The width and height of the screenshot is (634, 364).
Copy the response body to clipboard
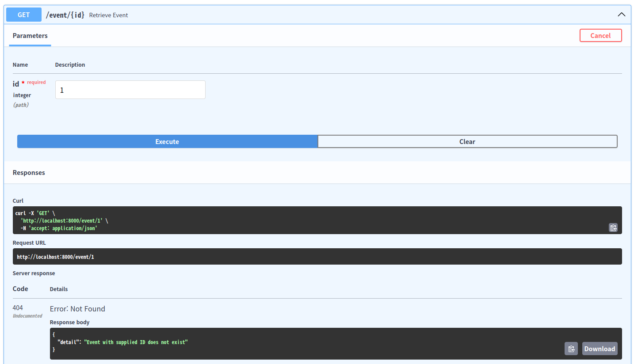[x=571, y=349]
